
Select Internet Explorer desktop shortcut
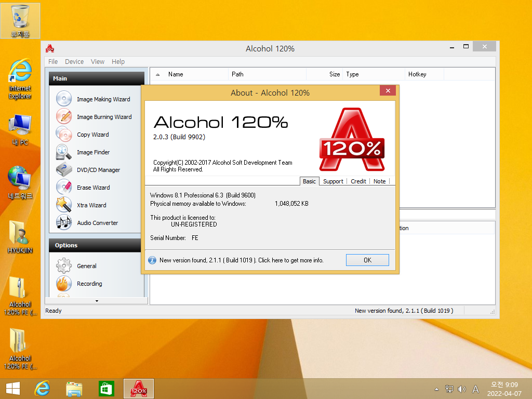click(20, 79)
